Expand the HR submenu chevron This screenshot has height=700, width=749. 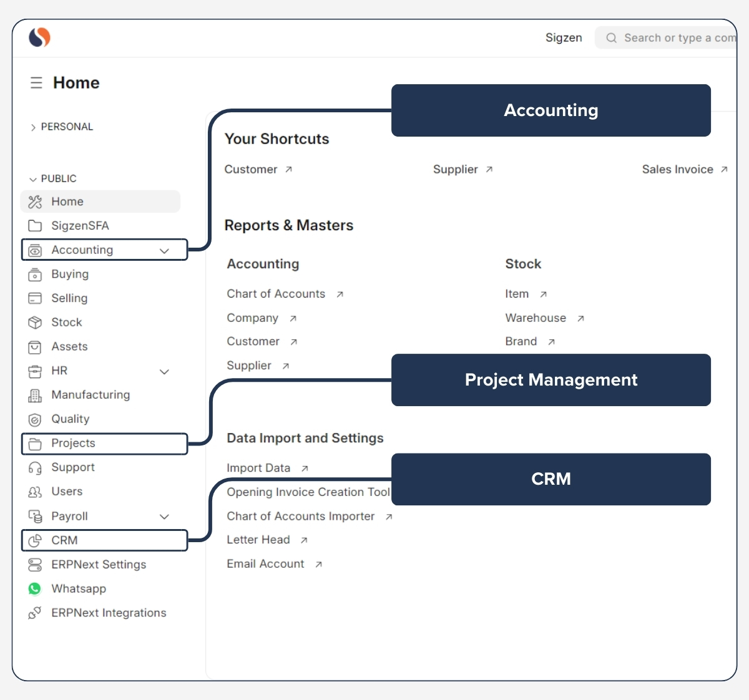(x=164, y=371)
